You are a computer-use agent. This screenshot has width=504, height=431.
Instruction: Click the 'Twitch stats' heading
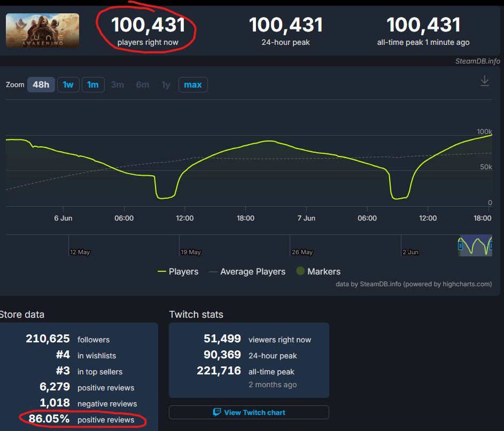point(196,315)
